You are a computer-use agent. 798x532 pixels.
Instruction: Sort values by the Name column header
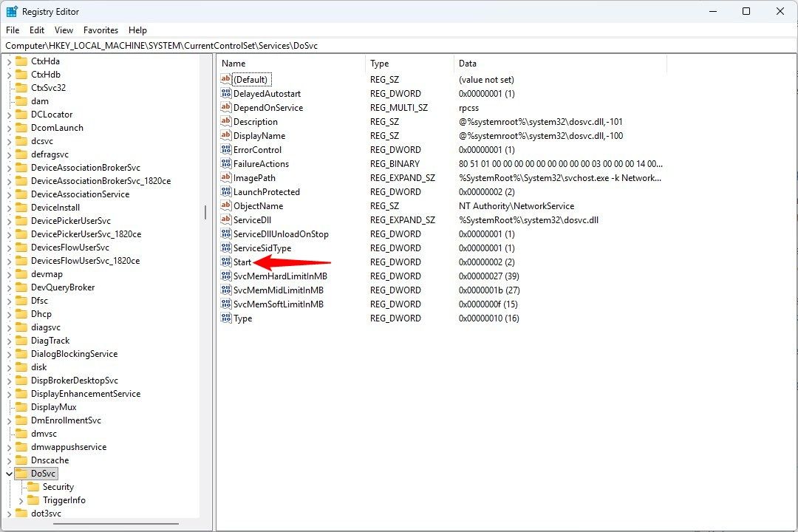pyautogui.click(x=291, y=63)
